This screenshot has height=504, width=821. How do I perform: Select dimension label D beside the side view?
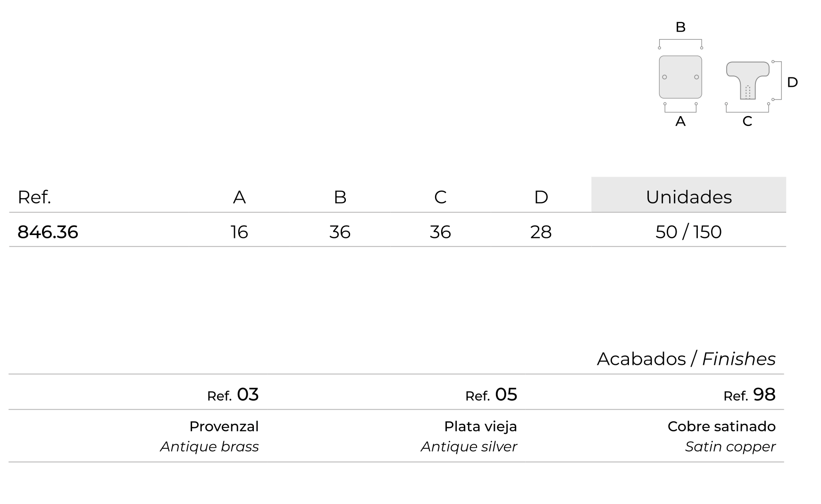pyautogui.click(x=792, y=82)
